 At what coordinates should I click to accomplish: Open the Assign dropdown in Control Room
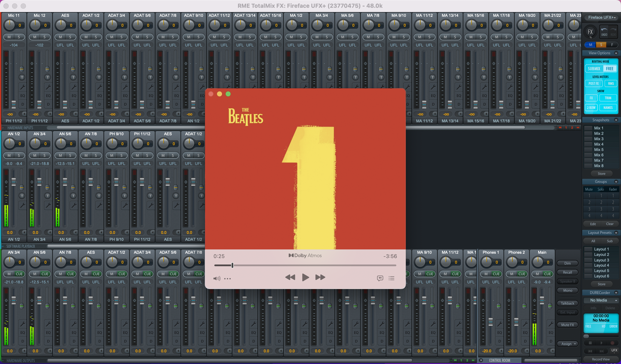click(568, 344)
